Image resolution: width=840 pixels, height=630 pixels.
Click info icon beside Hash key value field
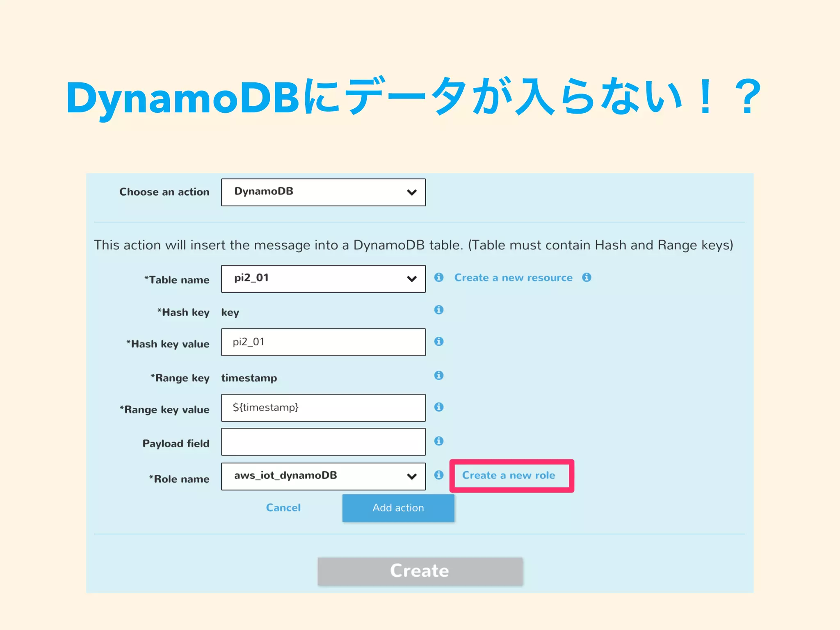(439, 341)
